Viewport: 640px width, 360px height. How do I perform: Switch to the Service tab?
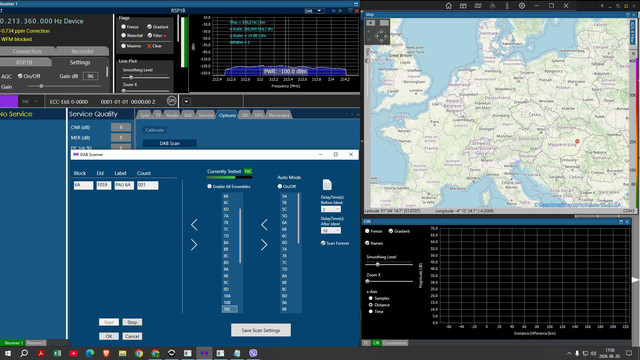click(206, 115)
